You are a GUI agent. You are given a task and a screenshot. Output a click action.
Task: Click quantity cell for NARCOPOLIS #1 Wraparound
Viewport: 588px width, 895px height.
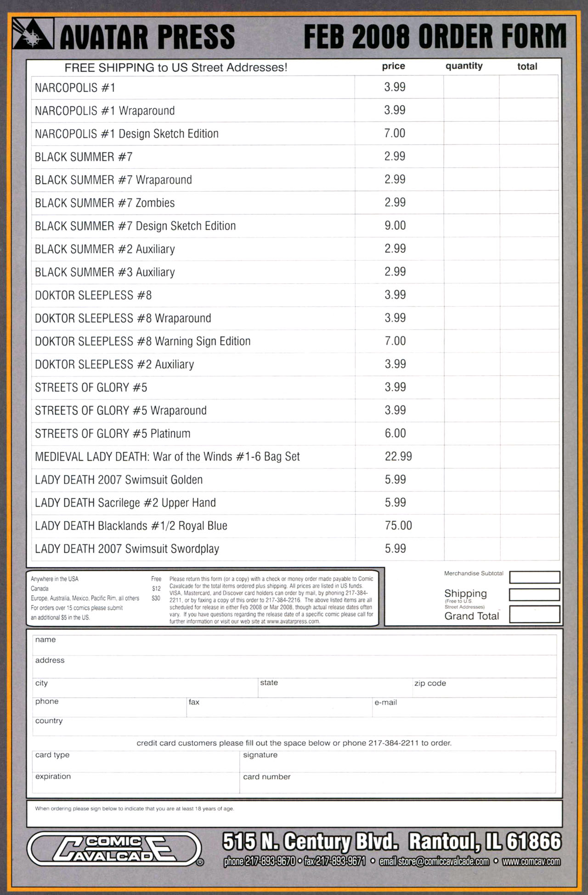click(x=471, y=110)
